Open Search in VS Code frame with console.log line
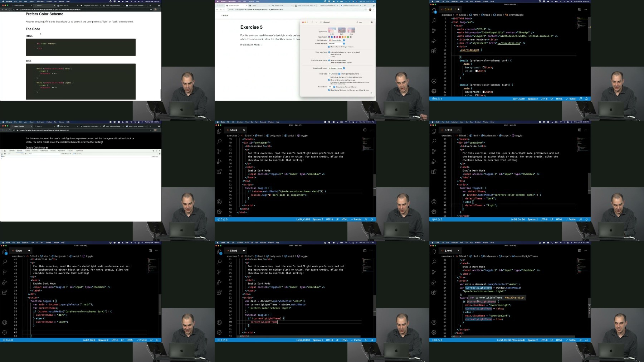 click(219, 141)
